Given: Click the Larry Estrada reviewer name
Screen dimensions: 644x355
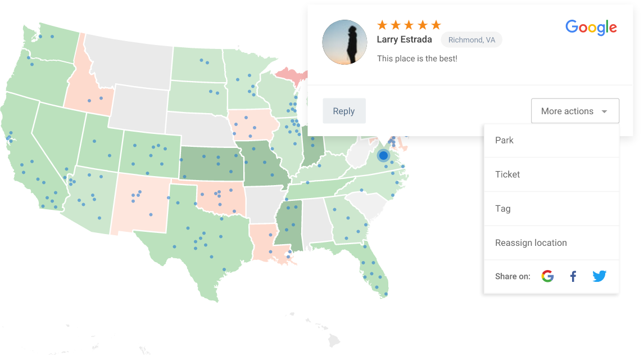Looking at the screenshot, I should (405, 39).
